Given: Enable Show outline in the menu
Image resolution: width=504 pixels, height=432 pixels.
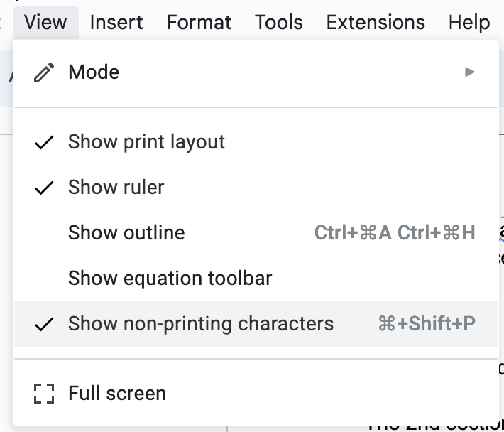Looking at the screenshot, I should [256, 232].
